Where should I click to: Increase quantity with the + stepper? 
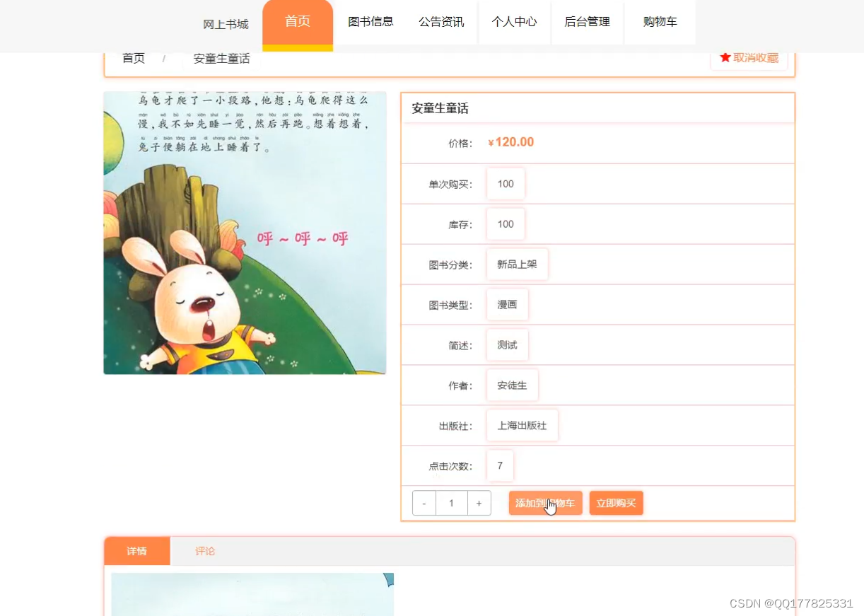pos(479,503)
